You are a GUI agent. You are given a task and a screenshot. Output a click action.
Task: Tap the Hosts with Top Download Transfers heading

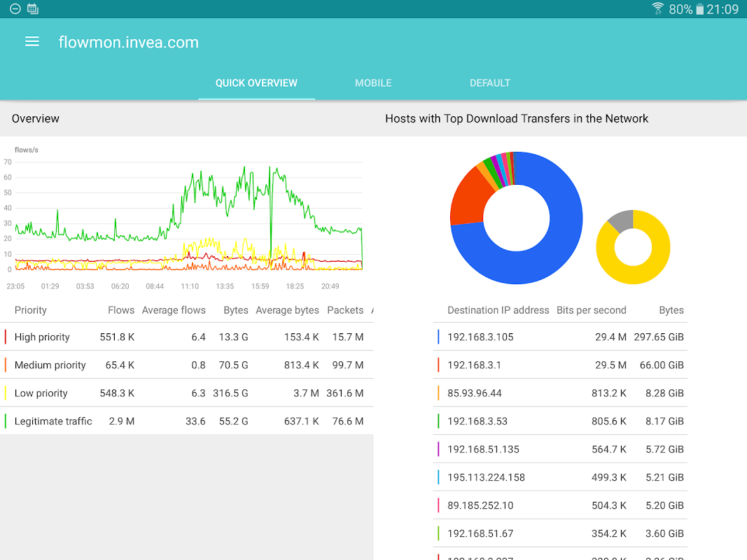517,118
